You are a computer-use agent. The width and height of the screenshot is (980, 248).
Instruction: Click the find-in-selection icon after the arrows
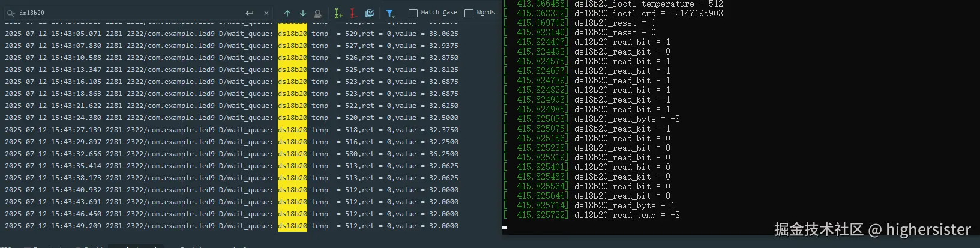[x=317, y=13]
